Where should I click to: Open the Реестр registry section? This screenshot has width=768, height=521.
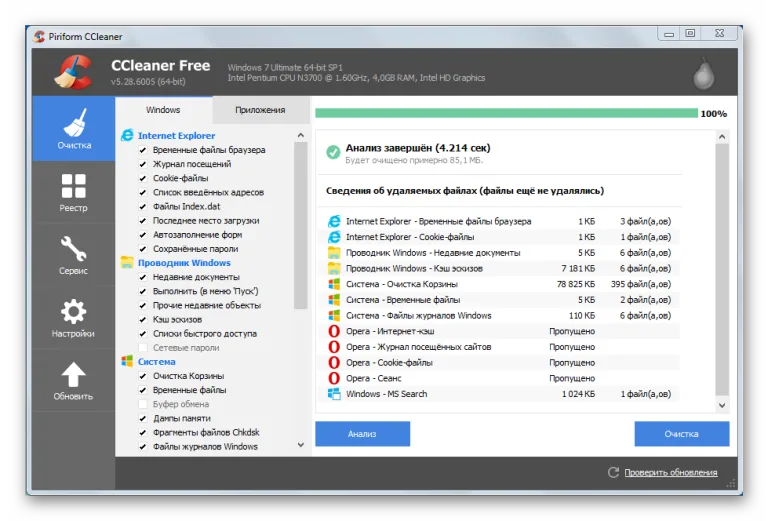(x=74, y=192)
